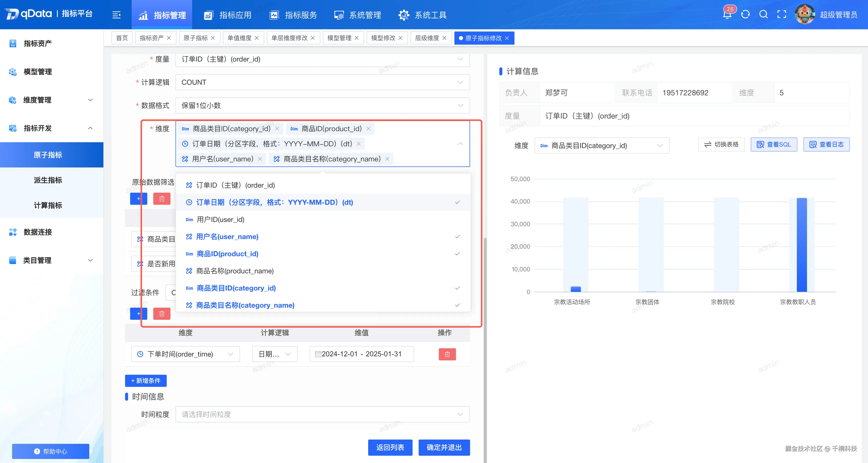Open the global search magnifier icon
The image size is (868, 463).
[x=763, y=14]
